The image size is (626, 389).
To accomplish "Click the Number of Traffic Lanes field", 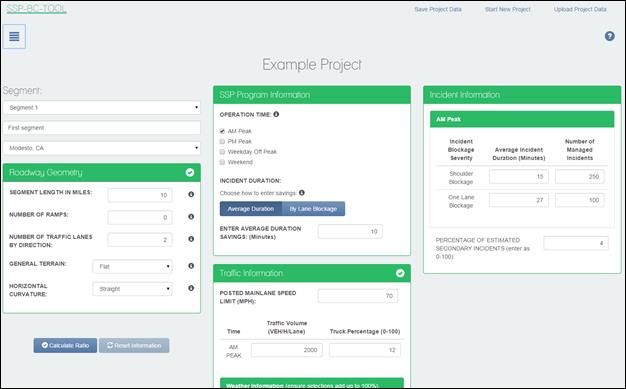I will coord(140,240).
